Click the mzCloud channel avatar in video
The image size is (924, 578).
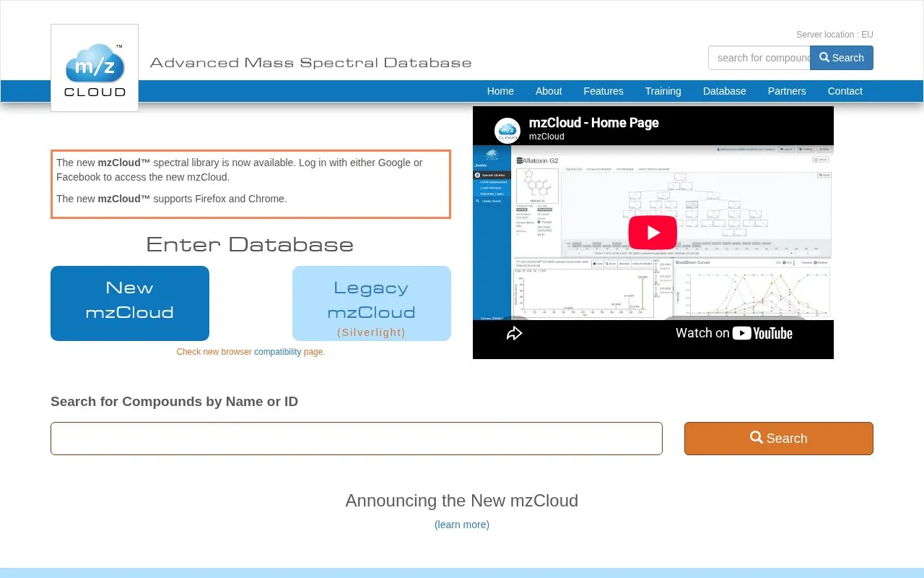[507, 130]
